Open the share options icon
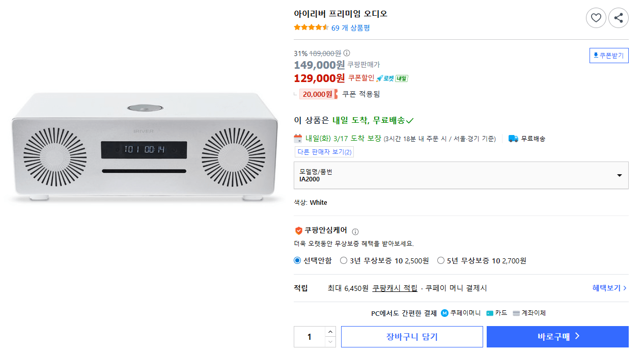The width and height of the screenshot is (644, 350). click(x=618, y=17)
